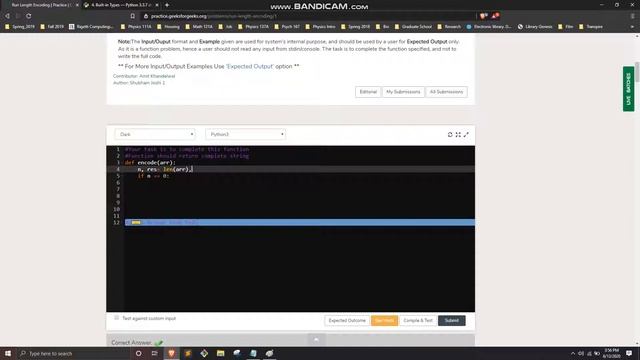The image size is (640, 360).
Task: Open a new browser tab
Action: pyautogui.click(x=167, y=5)
